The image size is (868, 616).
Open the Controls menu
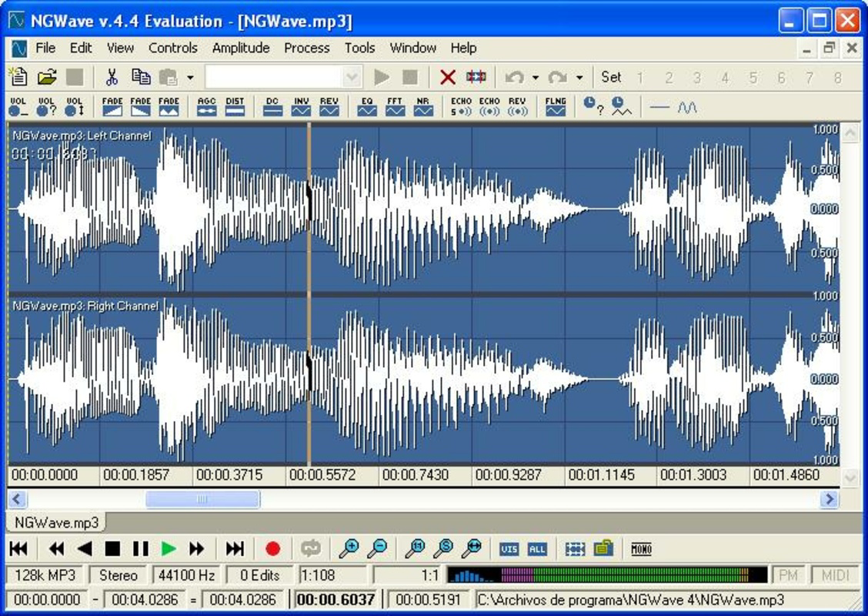(x=172, y=49)
